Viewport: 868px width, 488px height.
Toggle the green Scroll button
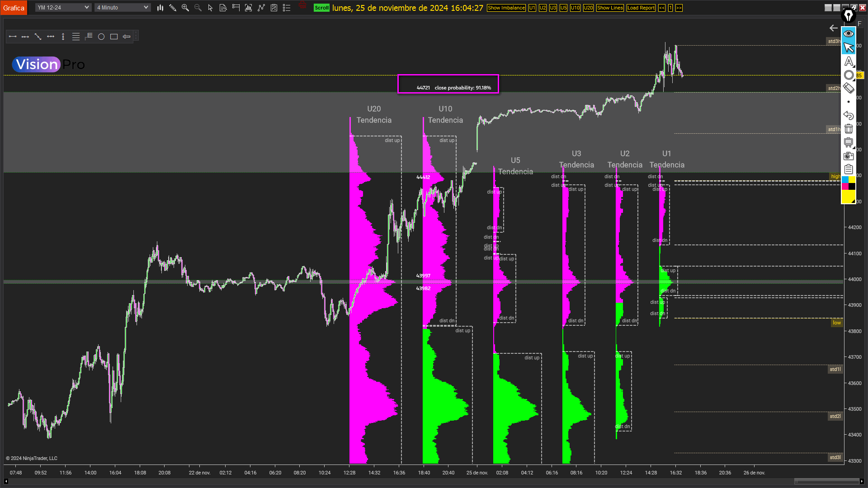click(x=321, y=8)
